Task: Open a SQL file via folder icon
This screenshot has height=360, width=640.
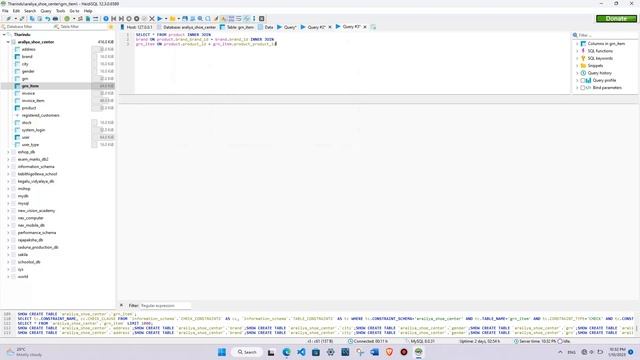Action: (173, 19)
